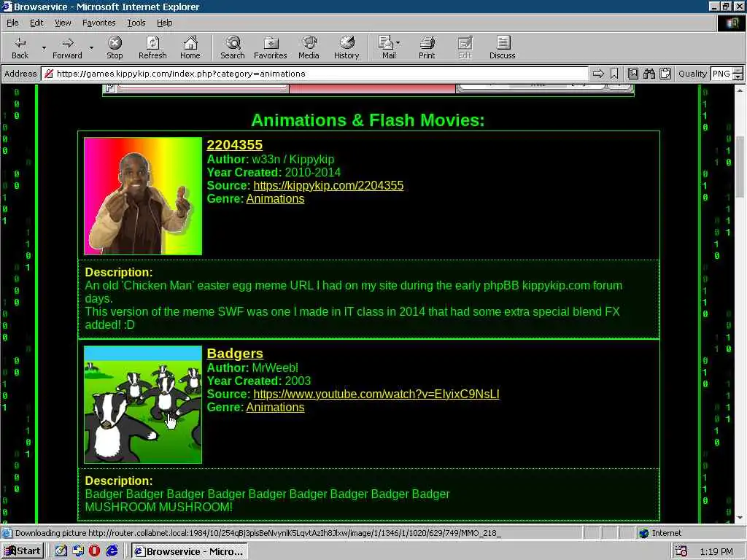Open the Forward history dropdown arrow
This screenshot has height=560, width=747.
91,47
